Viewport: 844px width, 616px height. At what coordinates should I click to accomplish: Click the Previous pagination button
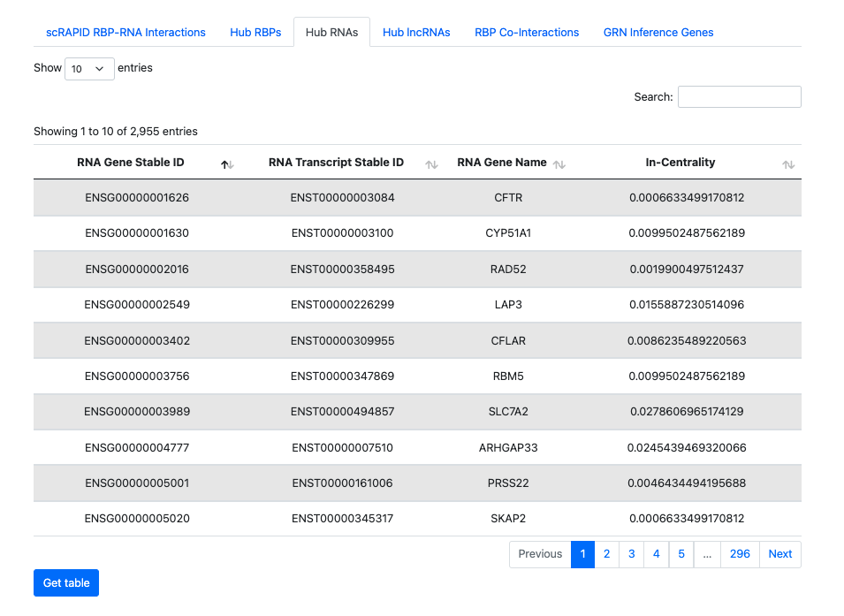(540, 554)
